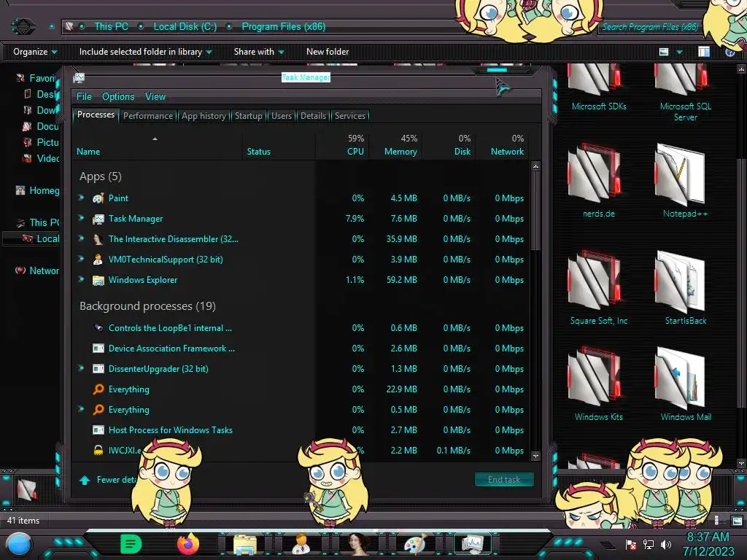
Task: Click Controls the LoopBe1 internal process icon
Action: [98, 327]
